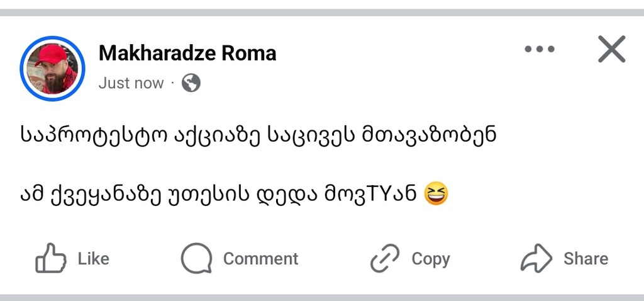Open the Makharadze Roma profile name link
The width and height of the screenshot is (644, 301).
click(x=187, y=54)
